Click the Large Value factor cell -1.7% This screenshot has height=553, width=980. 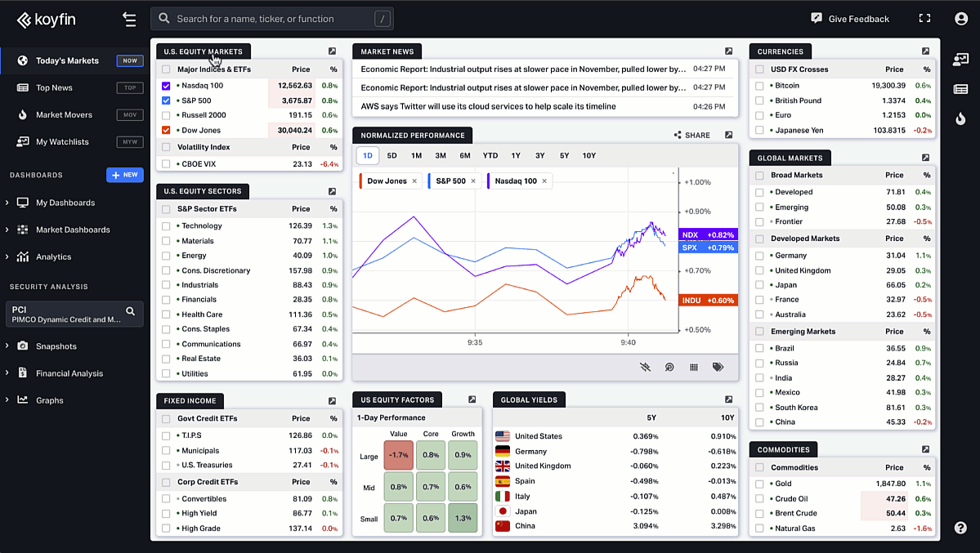pos(399,455)
